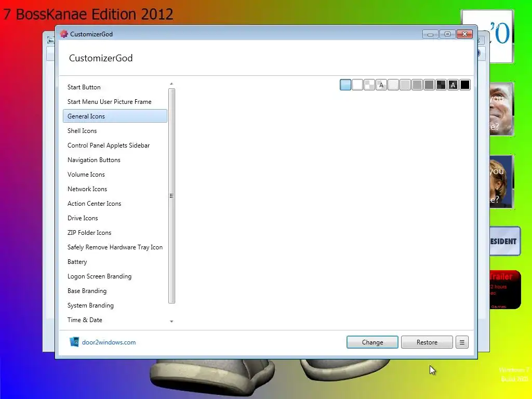The width and height of the screenshot is (532, 399).
Task: Click the CustomizerGod title bar icon
Action: point(64,34)
